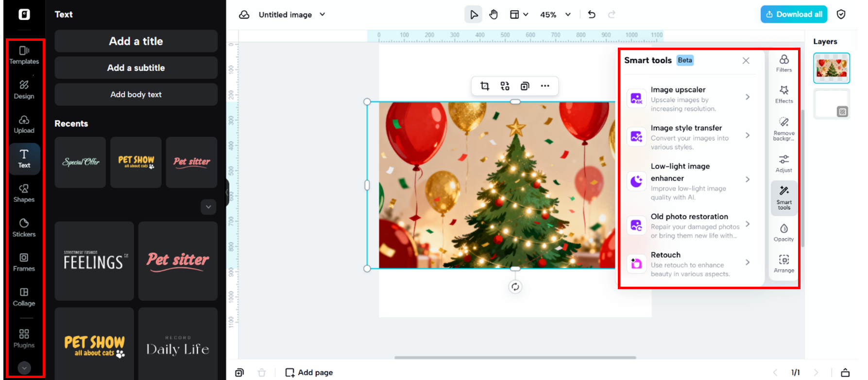Screen dimensions: 868x380
Task: Undo the last action
Action: click(x=592, y=15)
